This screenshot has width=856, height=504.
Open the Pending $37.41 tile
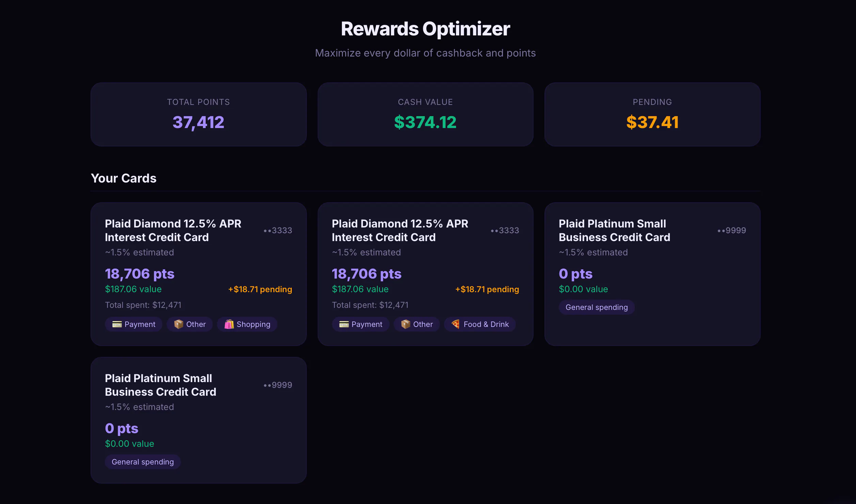click(x=652, y=114)
